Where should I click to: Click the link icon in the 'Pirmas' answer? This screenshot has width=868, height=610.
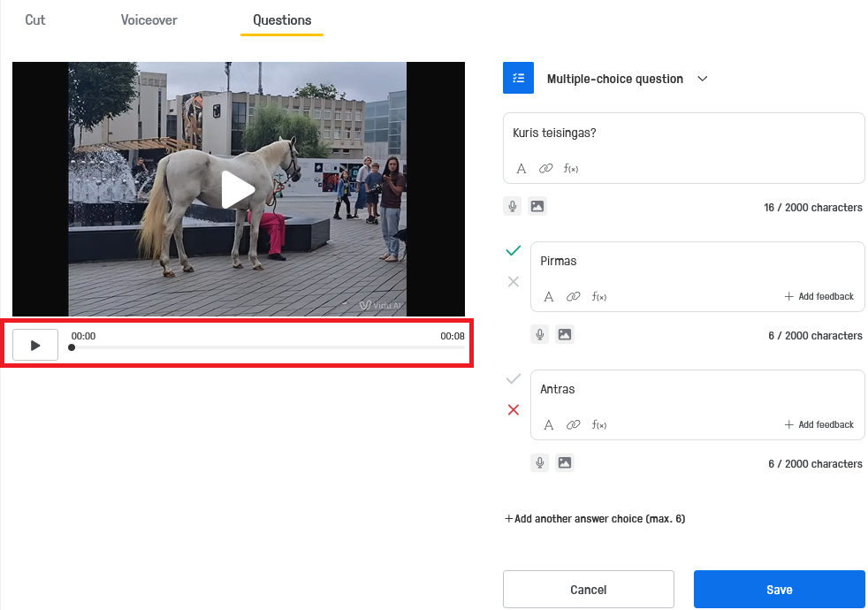573,297
